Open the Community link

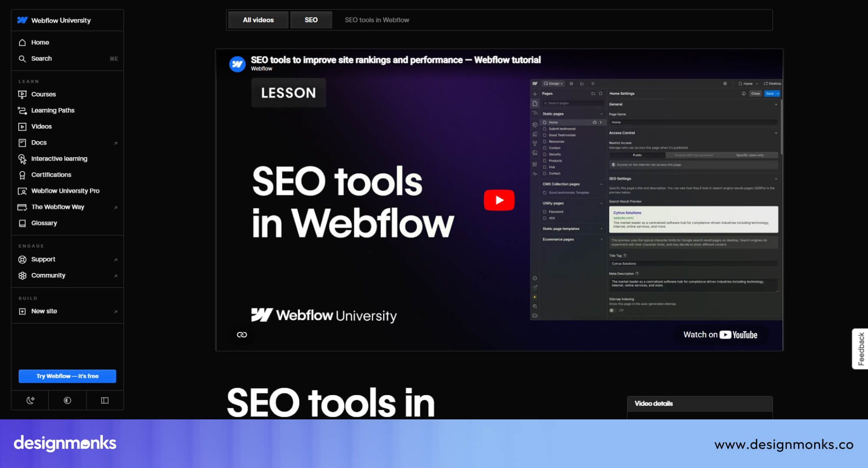(x=67, y=275)
